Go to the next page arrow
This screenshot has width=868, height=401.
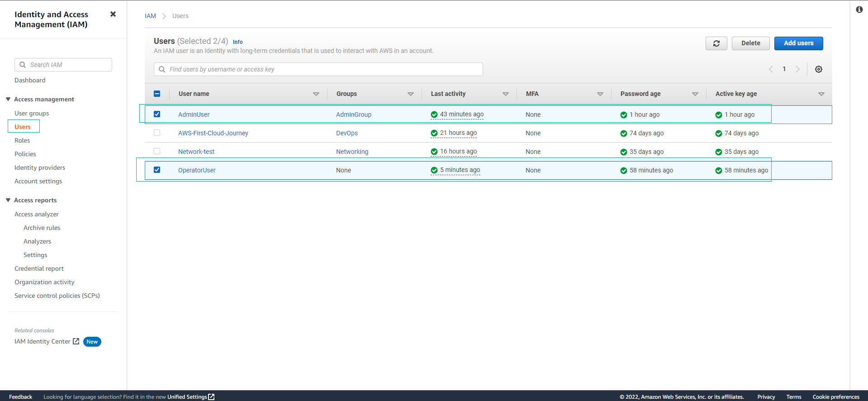point(797,69)
